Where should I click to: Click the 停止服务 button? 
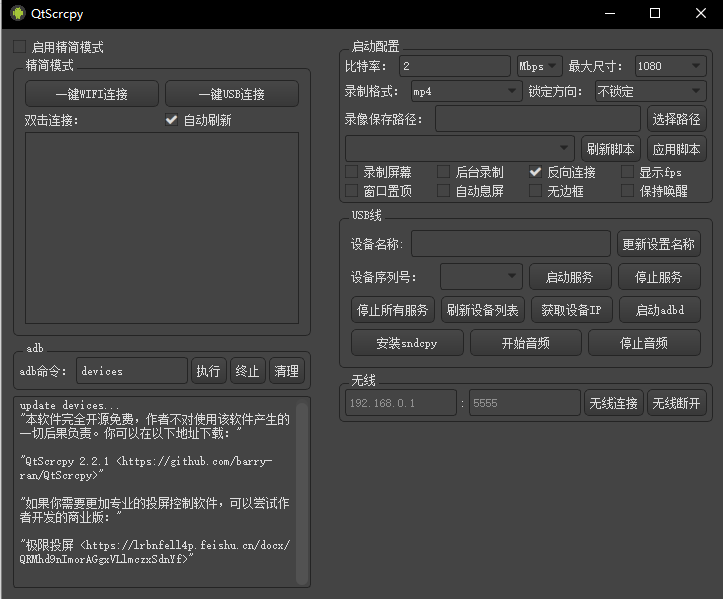(659, 277)
